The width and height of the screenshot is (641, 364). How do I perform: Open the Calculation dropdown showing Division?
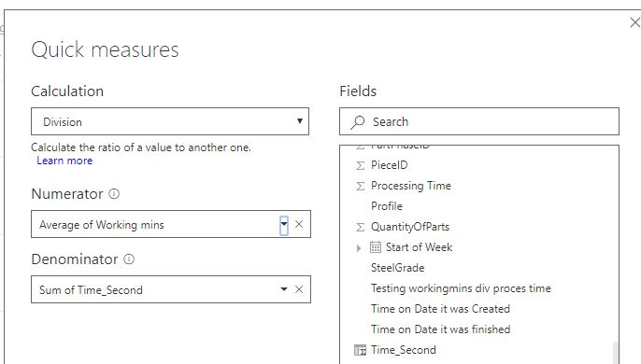pyautogui.click(x=170, y=121)
